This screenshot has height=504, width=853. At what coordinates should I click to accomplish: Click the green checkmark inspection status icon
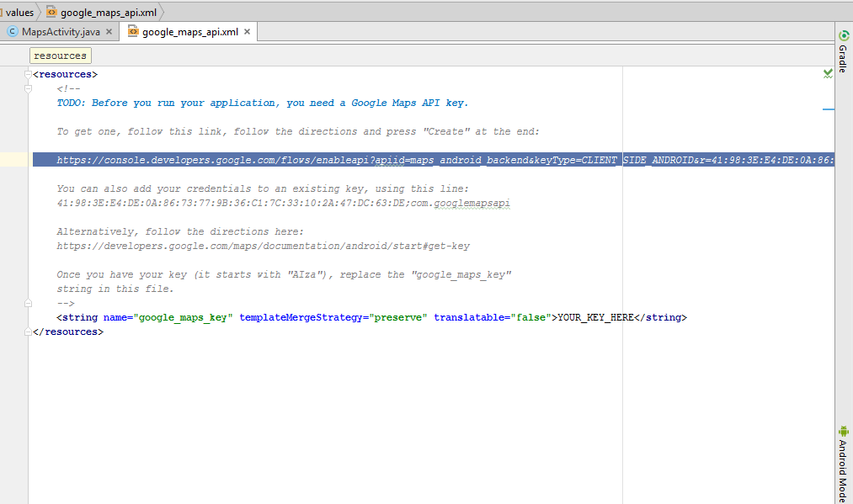tap(828, 73)
